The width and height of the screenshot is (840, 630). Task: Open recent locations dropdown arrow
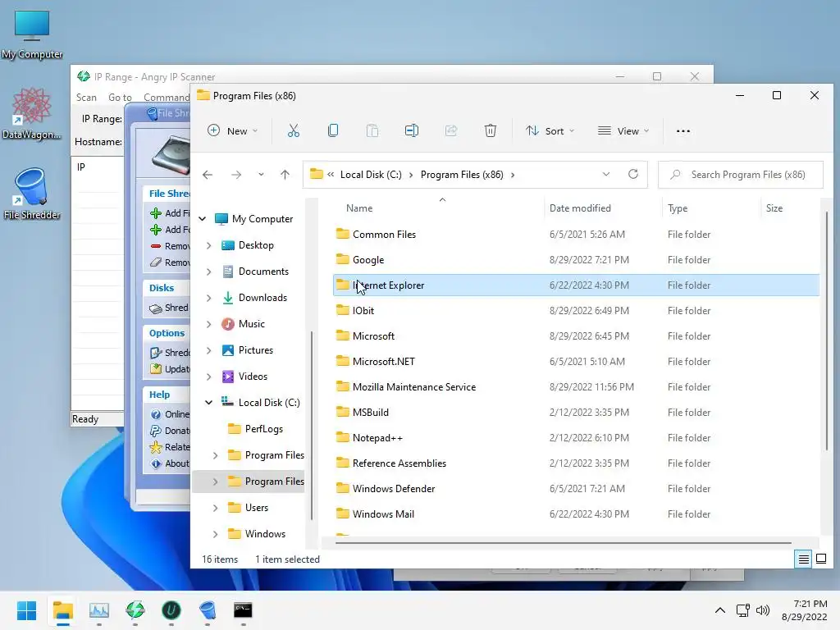tap(260, 175)
